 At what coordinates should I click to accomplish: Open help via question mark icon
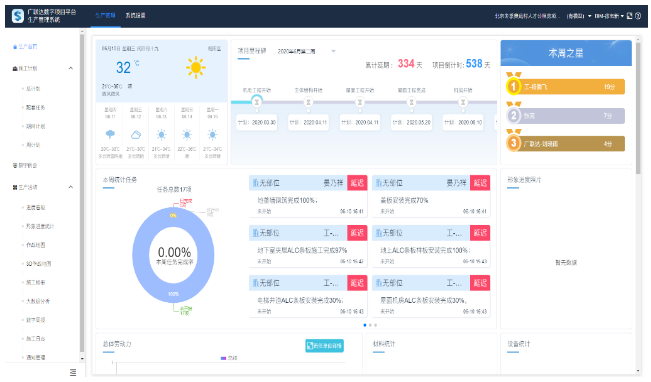tap(638, 16)
